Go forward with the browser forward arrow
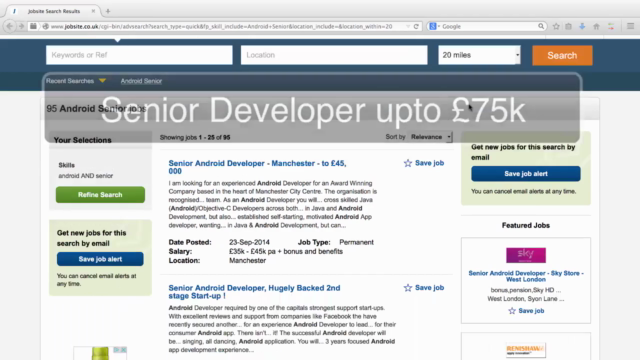Screen dimensions: 640x360 tap(21, 26)
